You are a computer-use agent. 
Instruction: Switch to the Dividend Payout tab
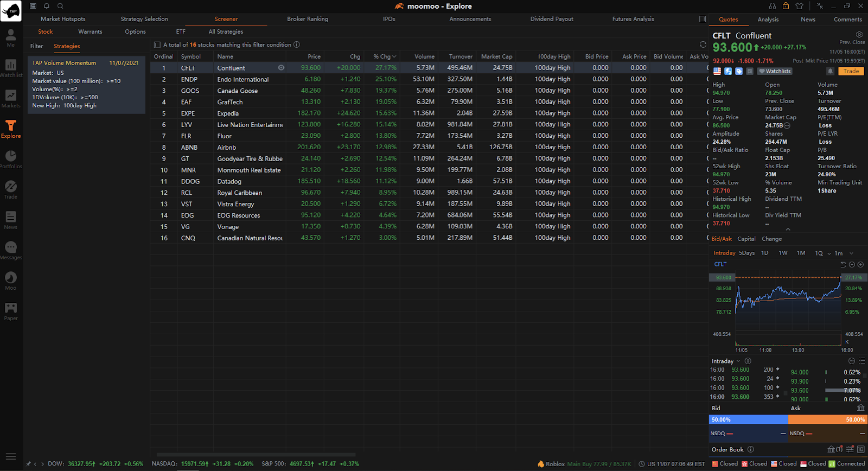pos(552,19)
